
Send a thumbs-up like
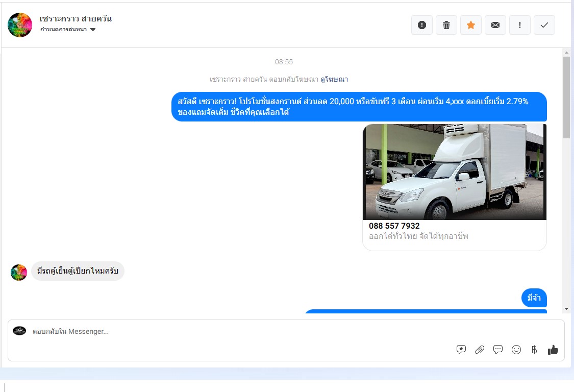[x=553, y=350]
